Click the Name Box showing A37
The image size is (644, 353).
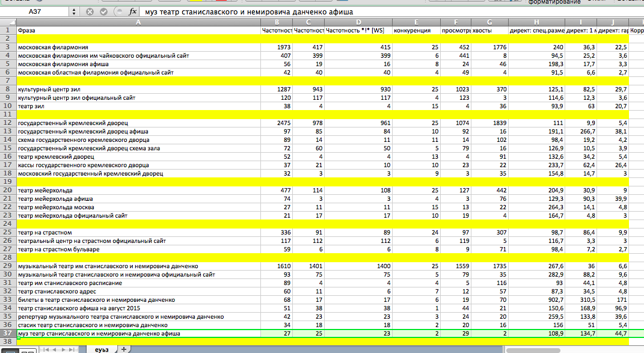tap(35, 11)
